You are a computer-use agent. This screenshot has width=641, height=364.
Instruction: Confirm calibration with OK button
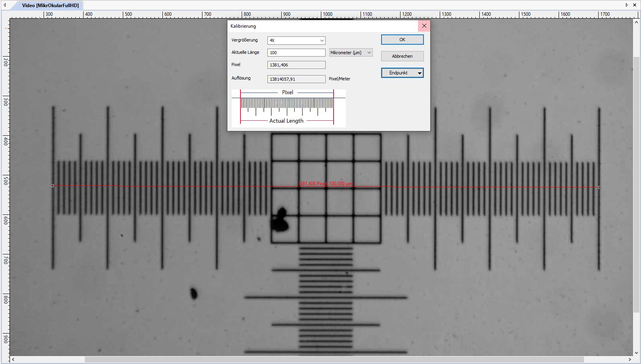coord(402,40)
